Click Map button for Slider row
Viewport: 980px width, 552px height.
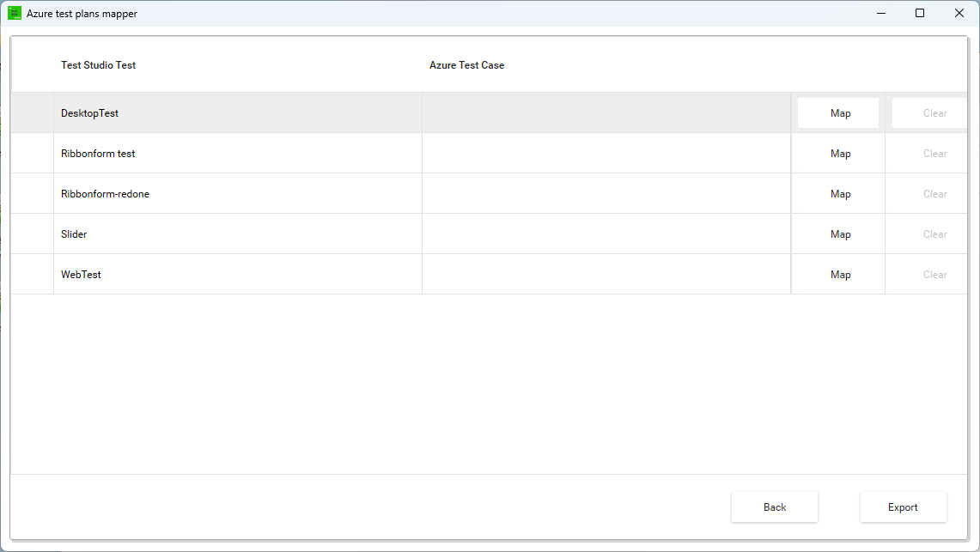pos(838,234)
